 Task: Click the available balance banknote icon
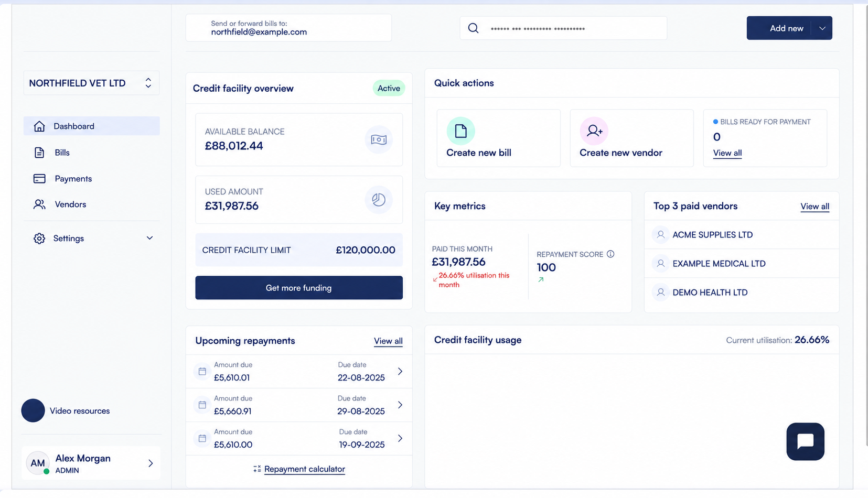coord(379,139)
